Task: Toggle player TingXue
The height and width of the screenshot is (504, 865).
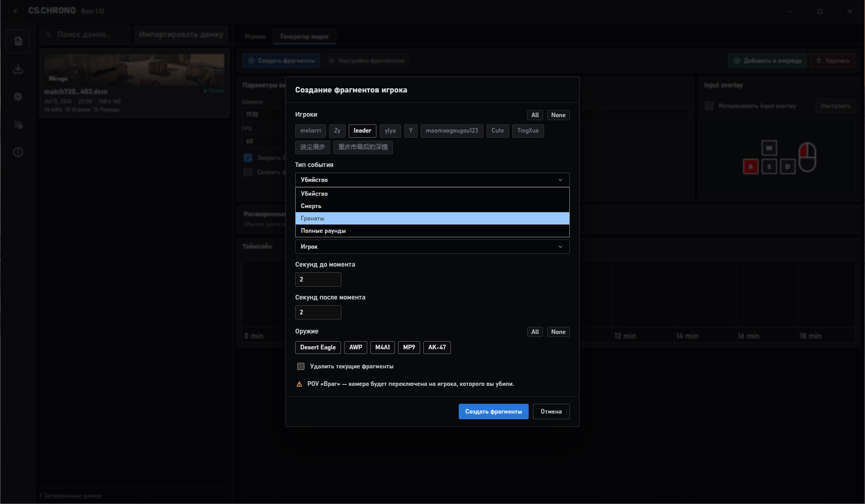Action: point(528,131)
